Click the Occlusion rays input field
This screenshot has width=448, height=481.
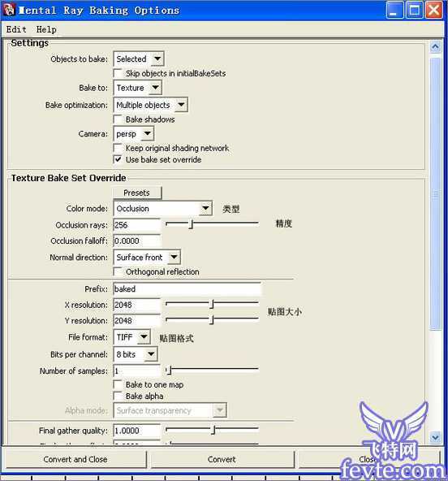[137, 225]
